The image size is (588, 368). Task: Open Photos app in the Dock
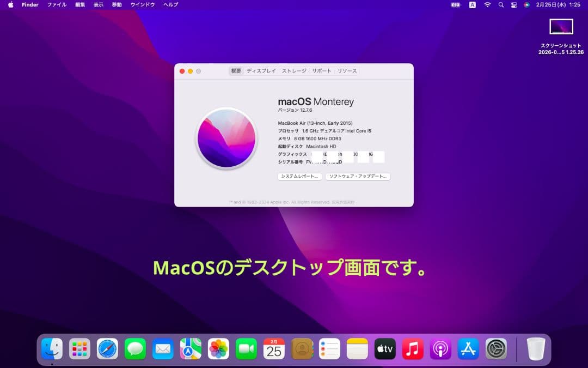pos(218,348)
